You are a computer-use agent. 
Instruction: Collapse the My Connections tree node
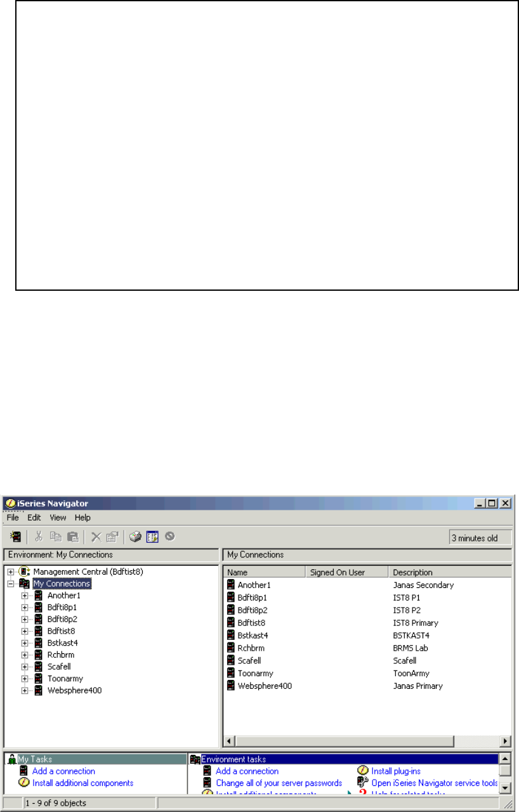tap(11, 583)
